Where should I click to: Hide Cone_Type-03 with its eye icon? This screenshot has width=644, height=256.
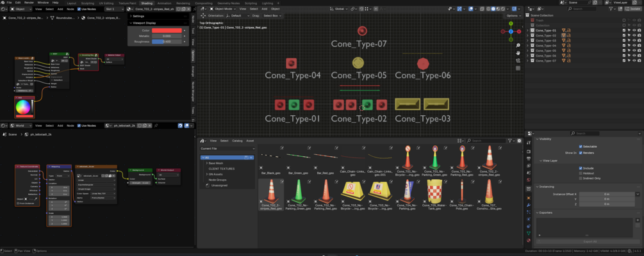pos(634,40)
